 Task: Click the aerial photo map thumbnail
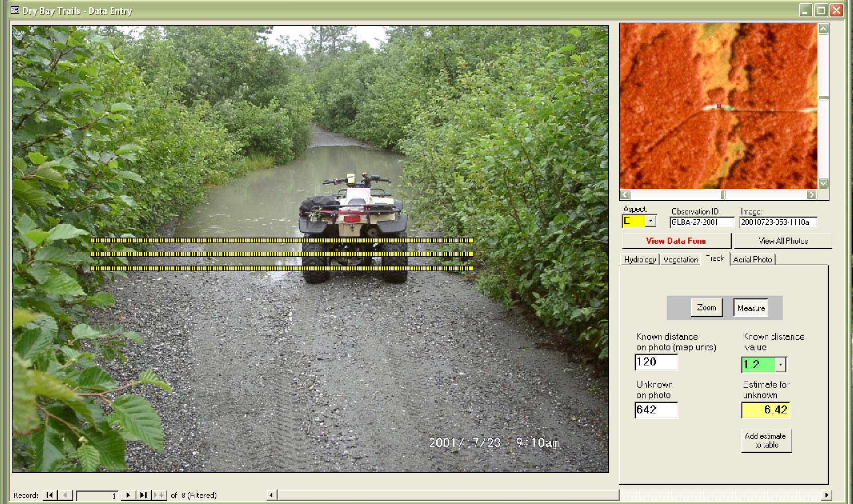point(718,107)
